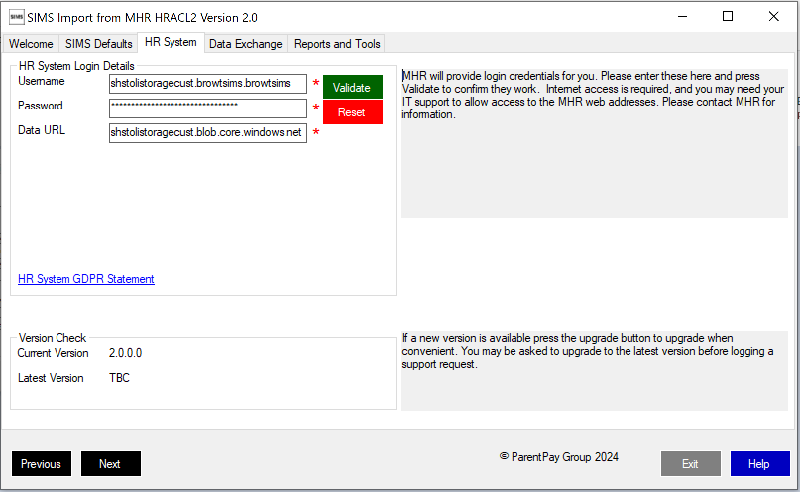Click the Current Version label

click(x=53, y=353)
